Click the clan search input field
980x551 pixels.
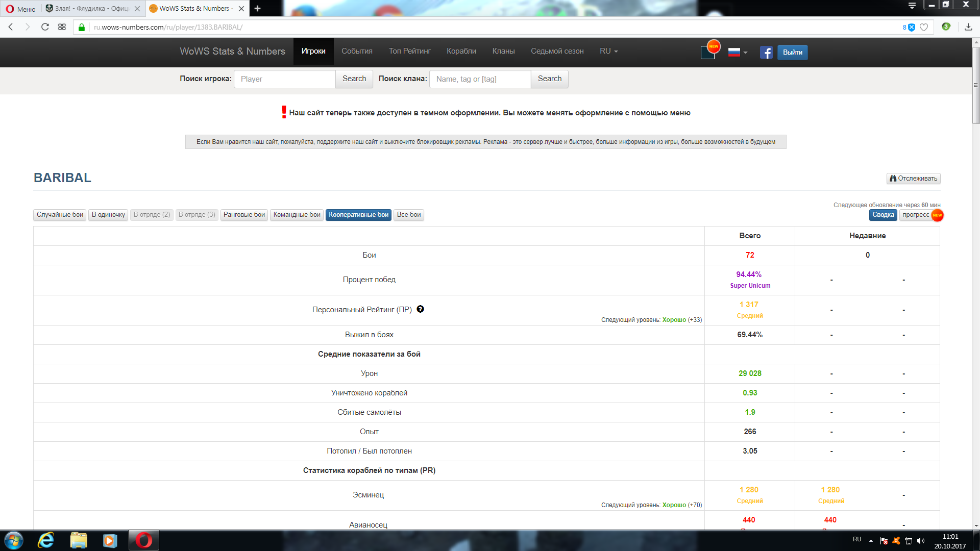(480, 79)
